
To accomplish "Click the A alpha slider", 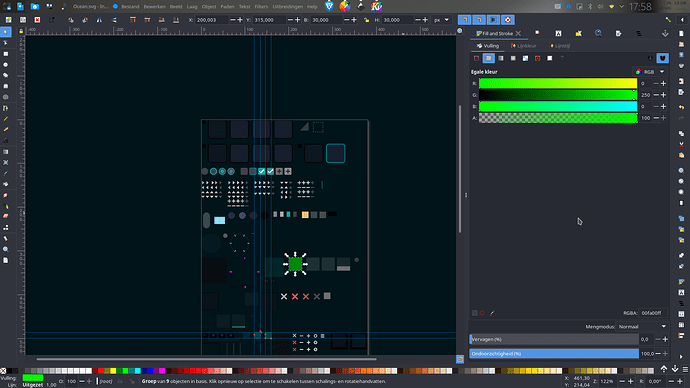I will 558,118.
